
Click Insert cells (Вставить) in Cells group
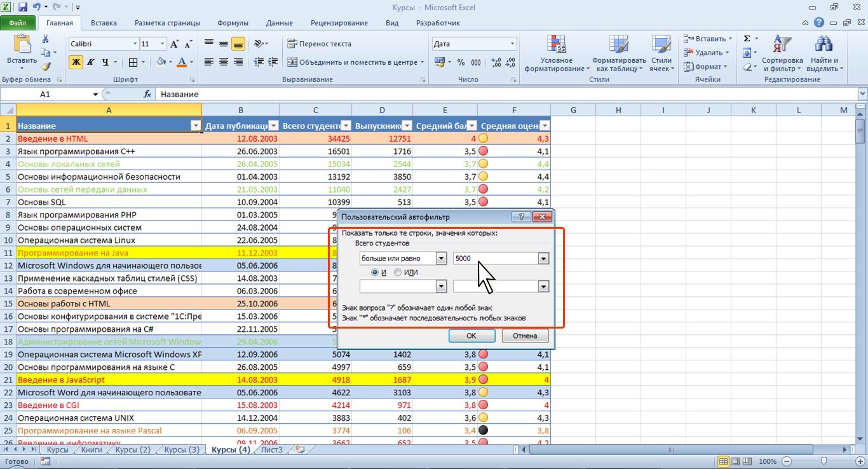coord(707,39)
